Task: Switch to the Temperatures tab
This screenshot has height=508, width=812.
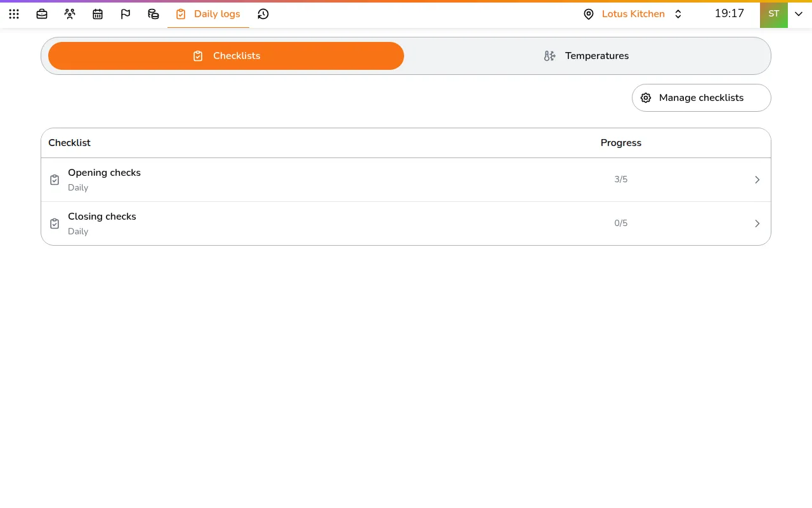Action: (587, 56)
